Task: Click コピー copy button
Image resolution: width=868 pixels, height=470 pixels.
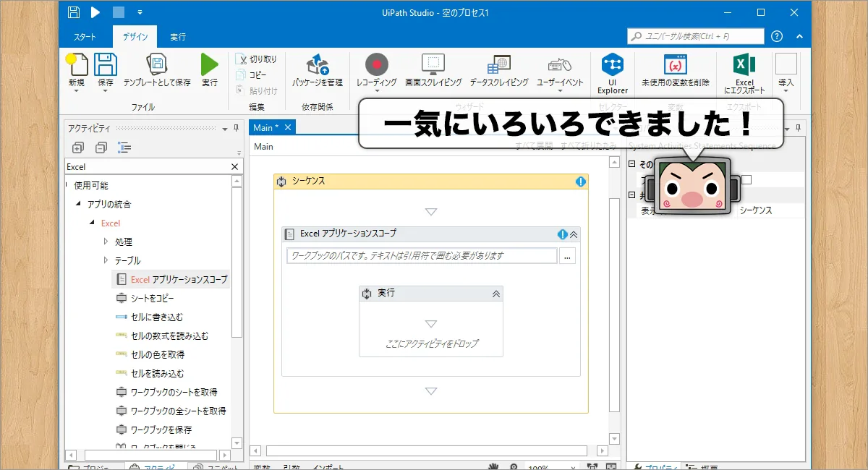Action: pyautogui.click(x=252, y=75)
